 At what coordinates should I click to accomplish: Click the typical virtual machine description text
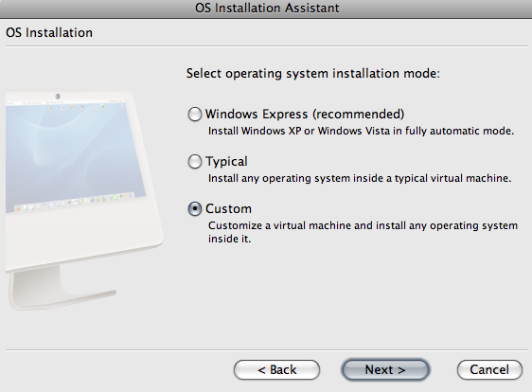[x=360, y=178]
